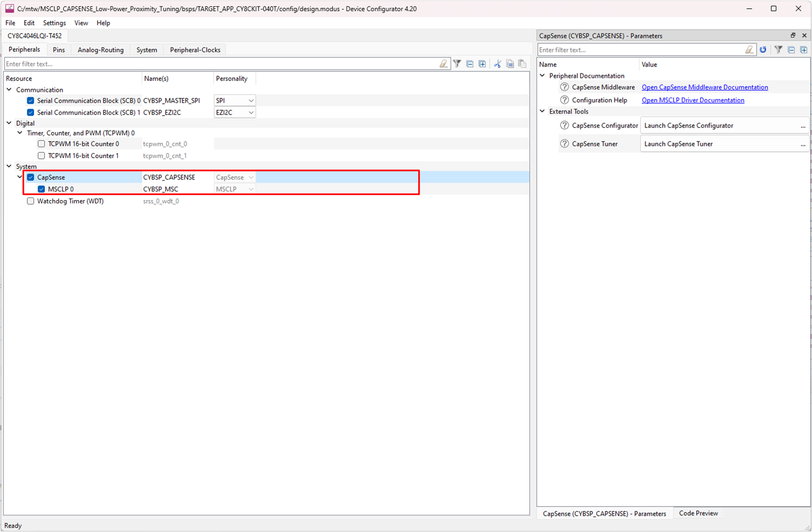Select the CYBSP_MASTER_SPI name cell
The width and height of the screenshot is (812, 532).
tap(177, 101)
